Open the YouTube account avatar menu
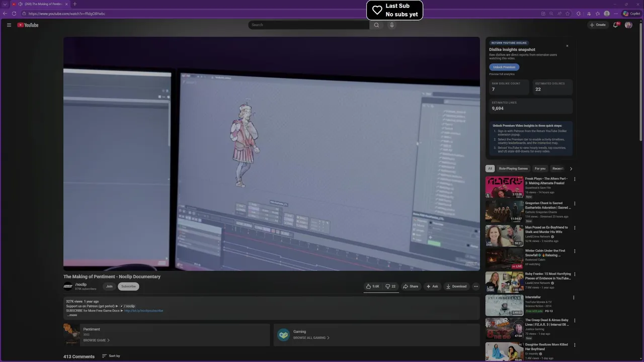Image resolution: width=644 pixels, height=362 pixels. click(x=628, y=25)
